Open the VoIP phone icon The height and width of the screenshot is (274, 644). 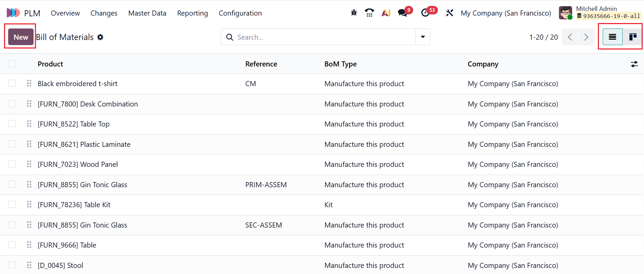pyautogui.click(x=369, y=13)
